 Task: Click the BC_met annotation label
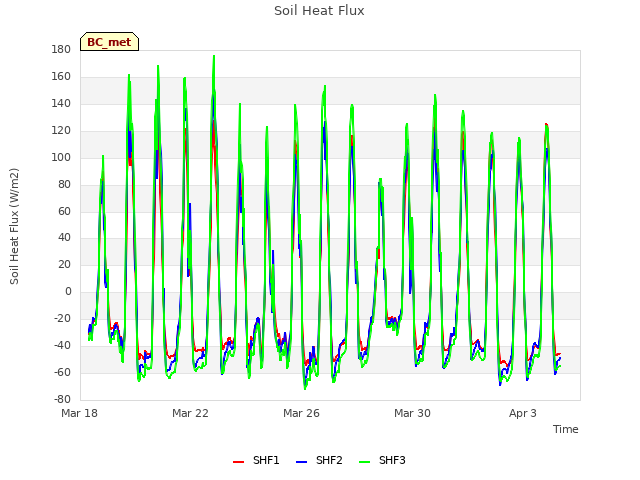point(109,42)
